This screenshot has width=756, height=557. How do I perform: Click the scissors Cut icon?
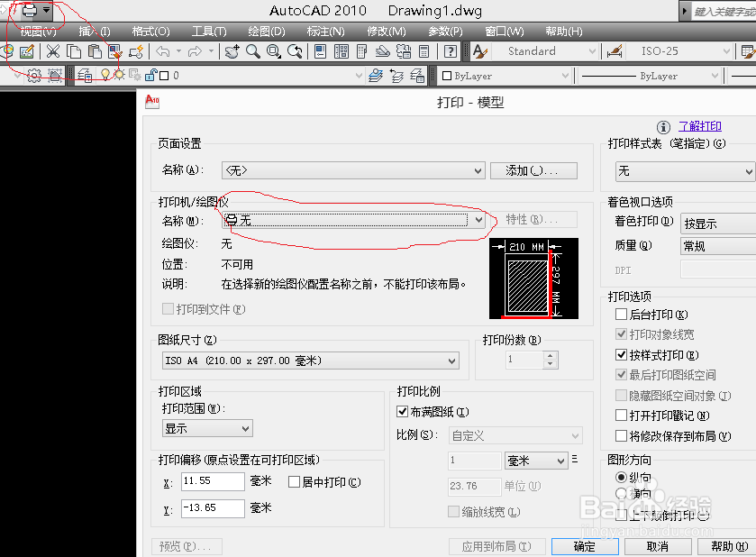(53, 52)
